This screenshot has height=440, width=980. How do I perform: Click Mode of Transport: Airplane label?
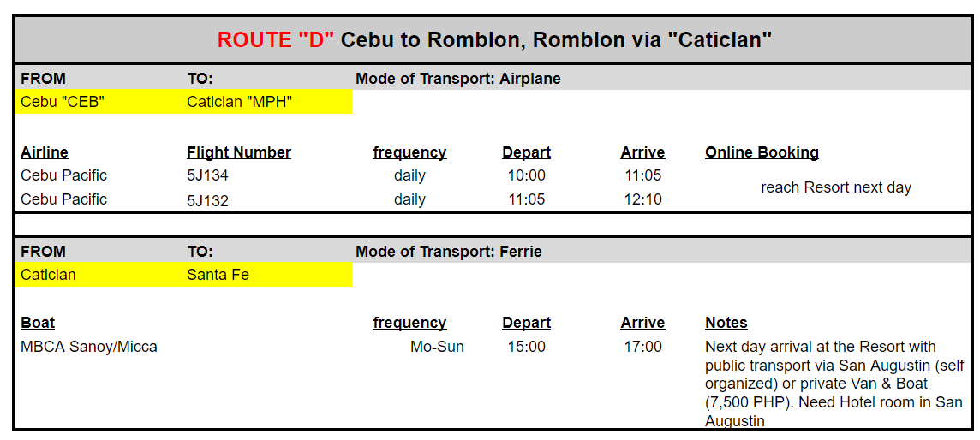458,79
